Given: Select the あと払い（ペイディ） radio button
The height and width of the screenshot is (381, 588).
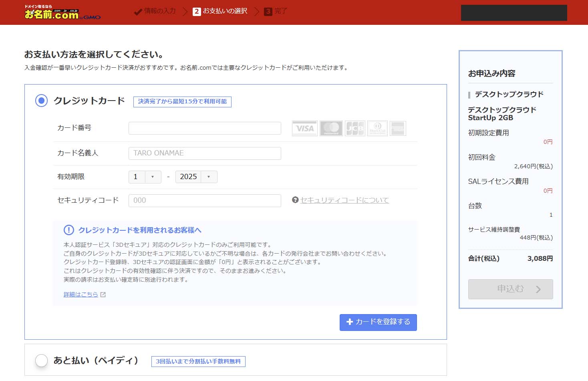Looking at the screenshot, I should point(41,361).
